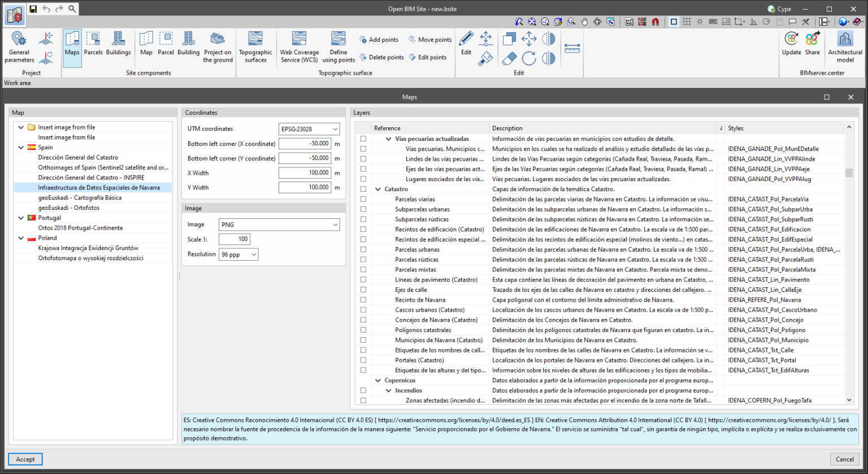Click the Accept button
868x474 pixels.
click(25, 459)
